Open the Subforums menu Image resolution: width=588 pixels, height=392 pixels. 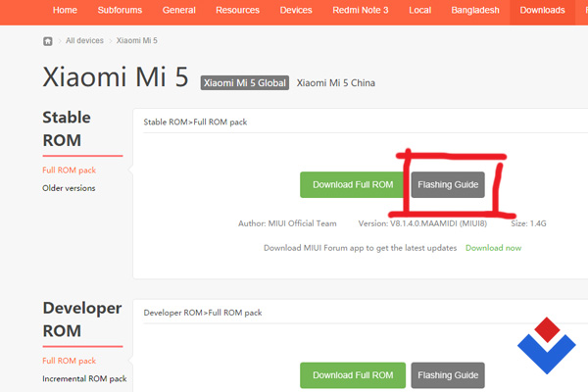tap(120, 10)
